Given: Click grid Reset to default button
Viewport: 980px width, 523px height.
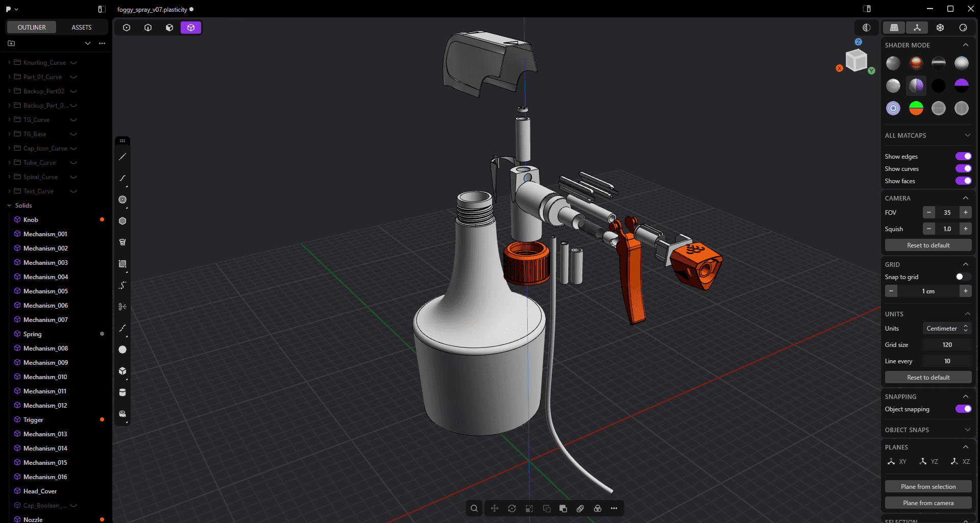Looking at the screenshot, I should pyautogui.click(x=928, y=377).
